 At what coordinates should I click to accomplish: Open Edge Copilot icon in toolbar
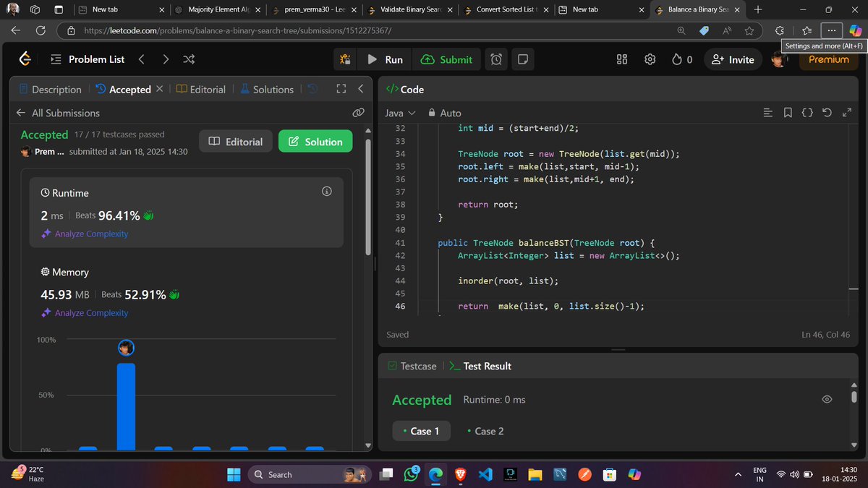(x=855, y=30)
